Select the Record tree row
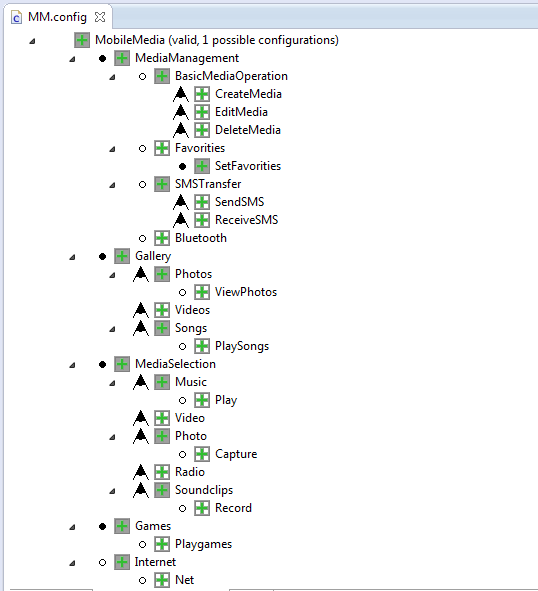 [x=233, y=508]
